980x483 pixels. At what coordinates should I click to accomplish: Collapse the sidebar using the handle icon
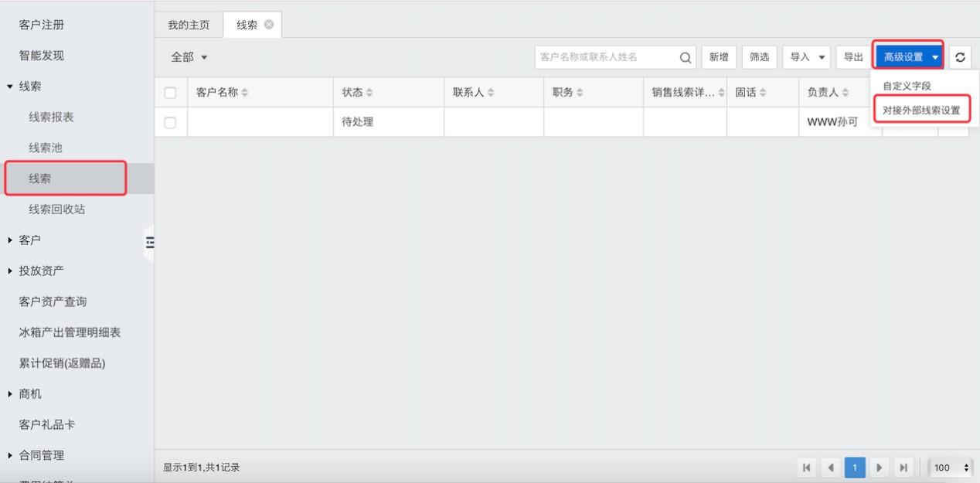[x=149, y=243]
